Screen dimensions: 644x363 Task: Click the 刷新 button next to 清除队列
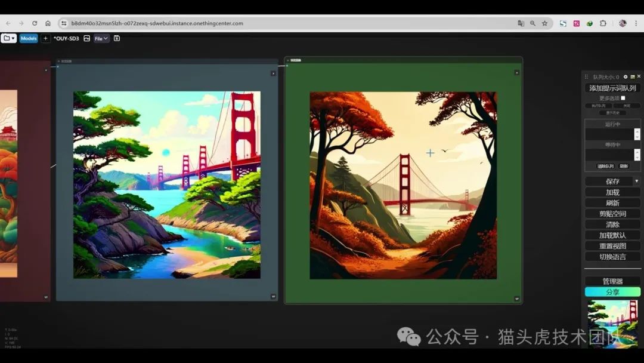[624, 166]
